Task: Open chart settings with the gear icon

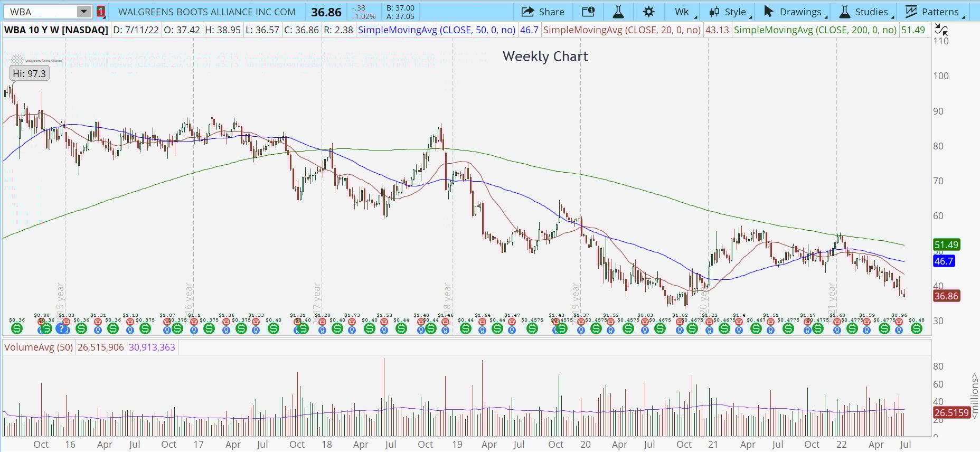Action: [x=649, y=12]
